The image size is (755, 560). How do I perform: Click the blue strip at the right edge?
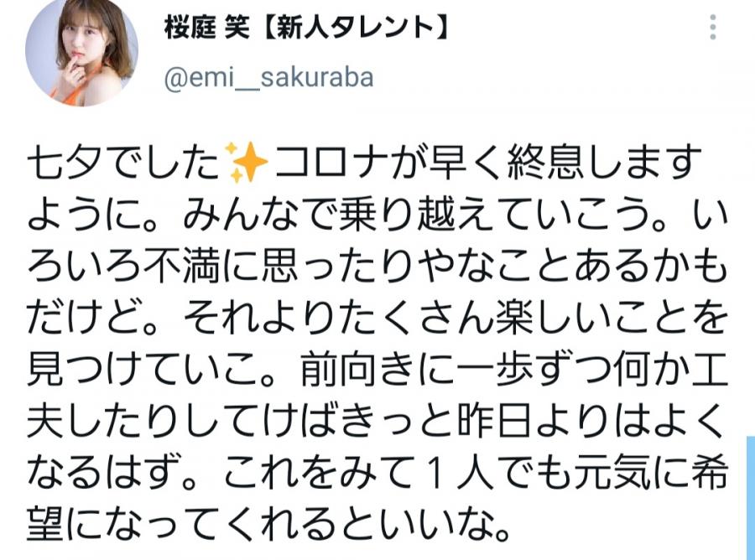coord(751,497)
